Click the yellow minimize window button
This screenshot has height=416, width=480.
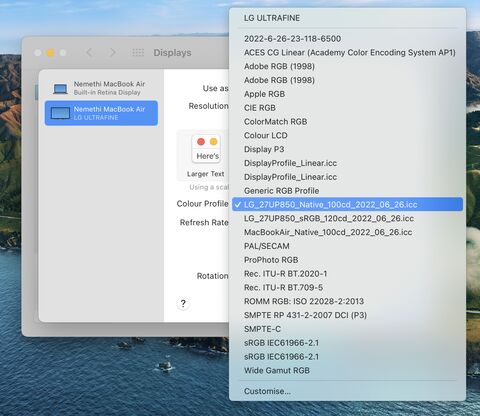click(50, 53)
